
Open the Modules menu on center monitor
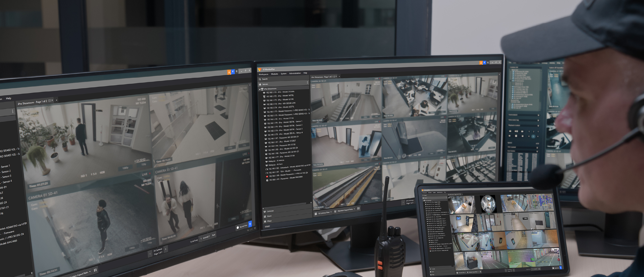point(274,74)
